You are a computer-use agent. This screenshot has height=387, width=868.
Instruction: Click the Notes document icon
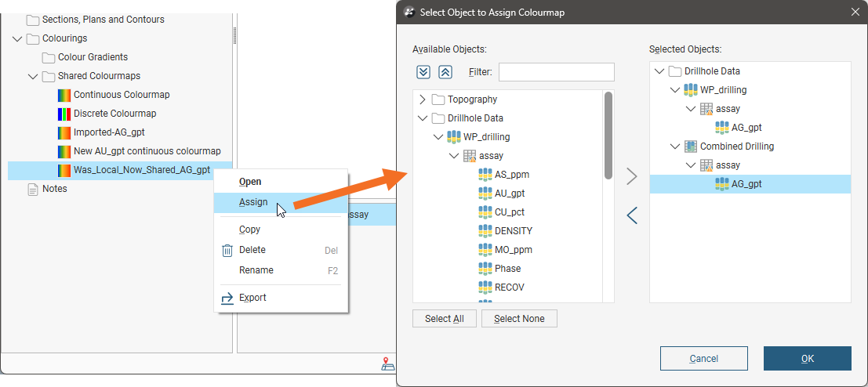[x=33, y=189]
